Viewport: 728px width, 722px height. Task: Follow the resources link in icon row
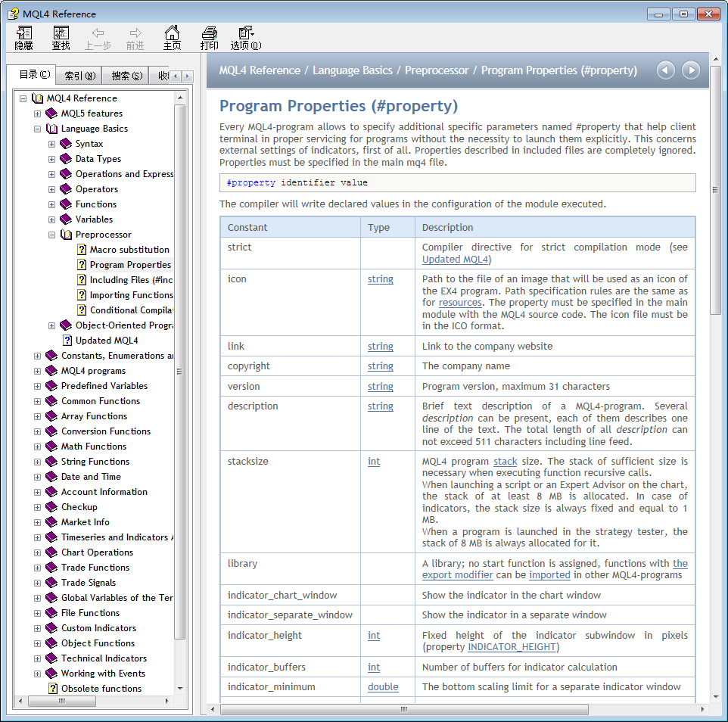point(460,303)
